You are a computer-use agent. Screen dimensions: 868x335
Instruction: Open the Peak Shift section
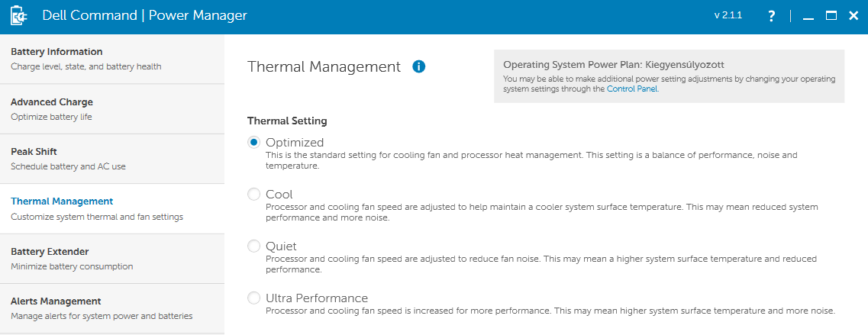[111, 159]
